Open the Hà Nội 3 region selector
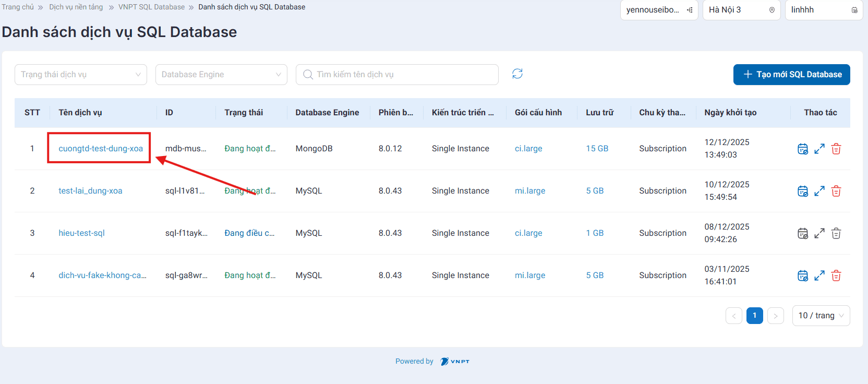 pyautogui.click(x=741, y=10)
